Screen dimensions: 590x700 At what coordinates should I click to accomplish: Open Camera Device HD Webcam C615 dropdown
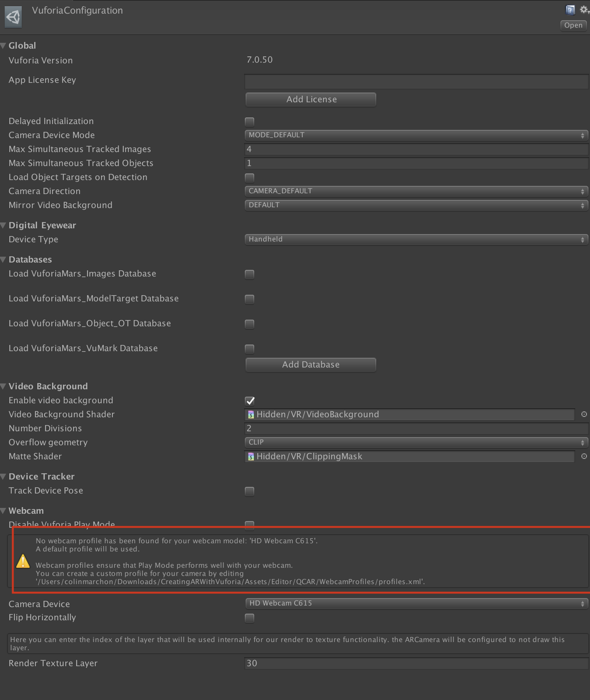pyautogui.click(x=416, y=604)
